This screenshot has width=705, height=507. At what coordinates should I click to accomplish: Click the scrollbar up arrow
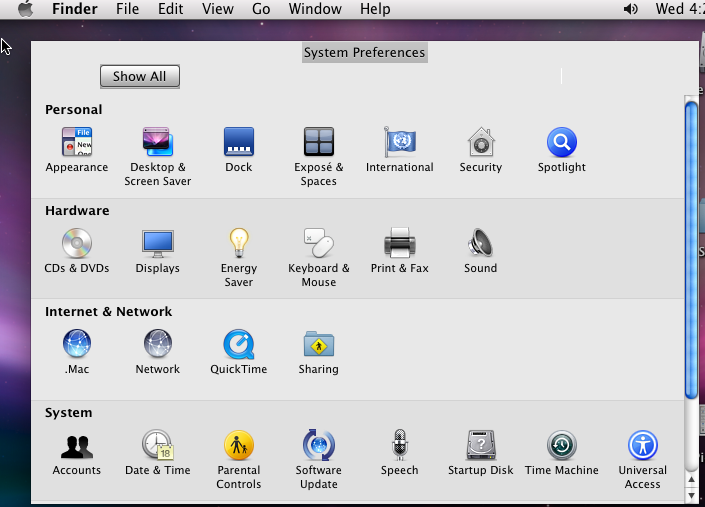(691, 480)
